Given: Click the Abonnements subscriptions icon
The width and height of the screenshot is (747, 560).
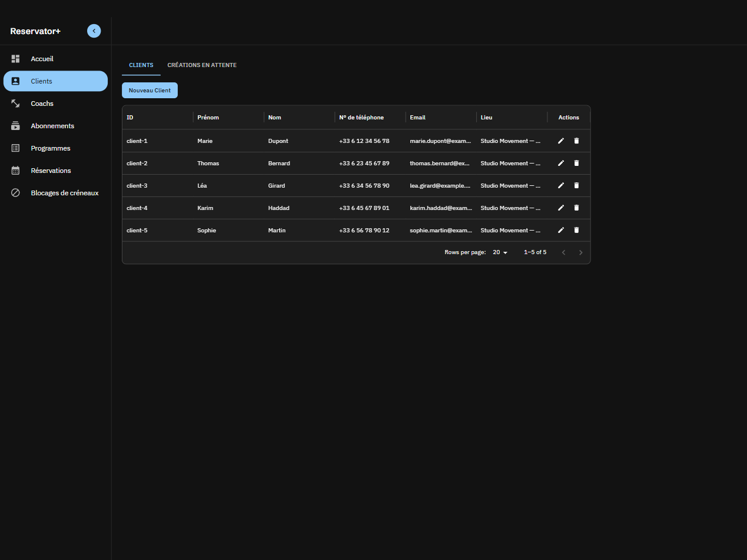Looking at the screenshot, I should 16,126.
